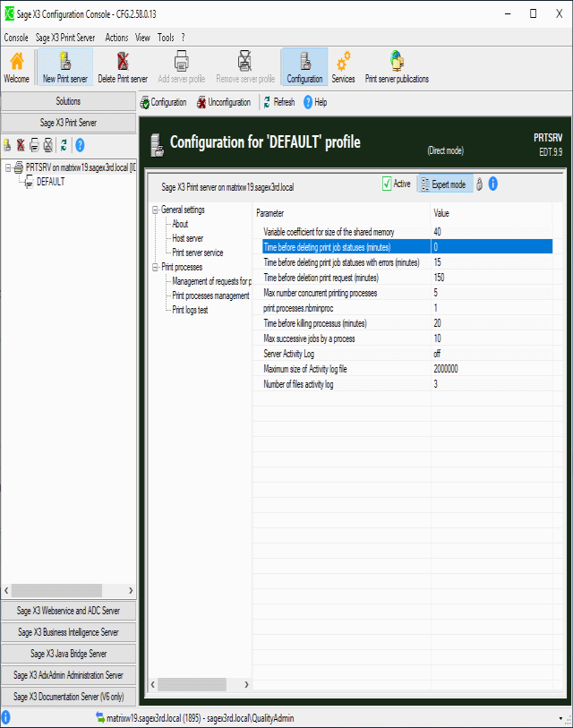
Task: Open the Tools menu
Action: (166, 38)
